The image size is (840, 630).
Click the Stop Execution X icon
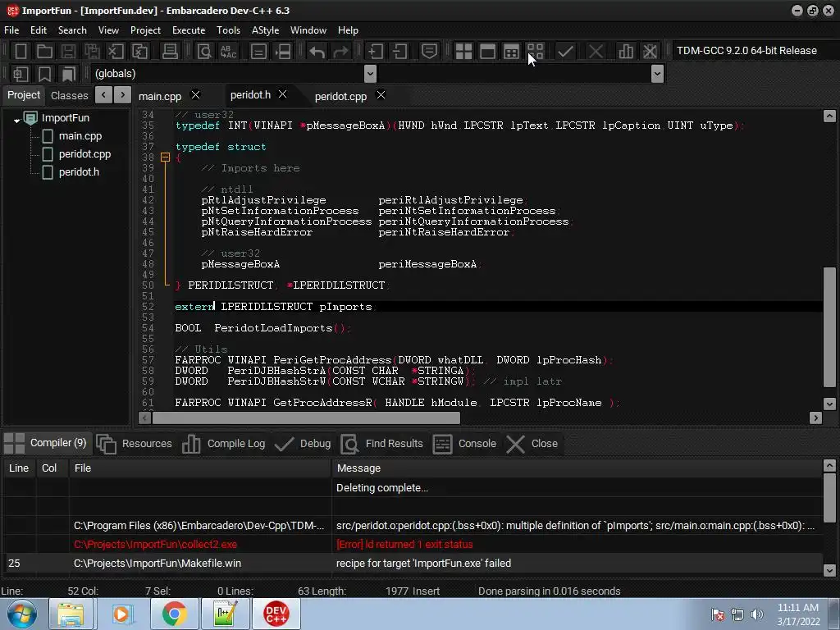click(596, 51)
